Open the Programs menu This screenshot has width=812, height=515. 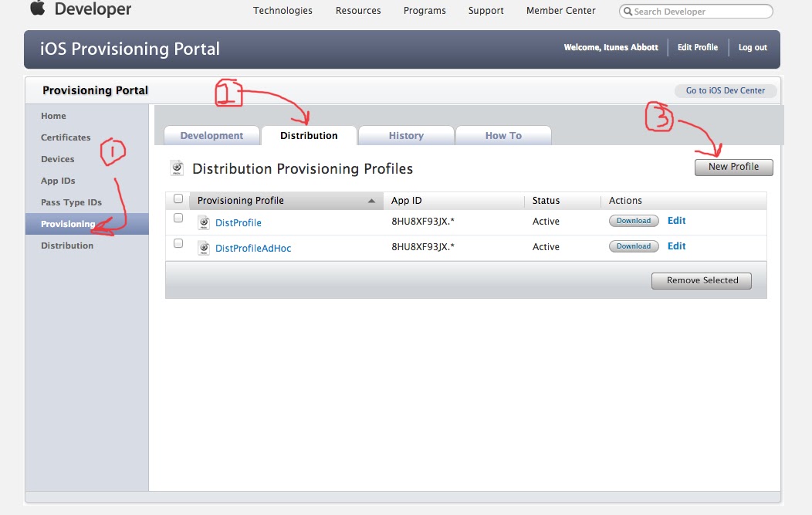425,10
